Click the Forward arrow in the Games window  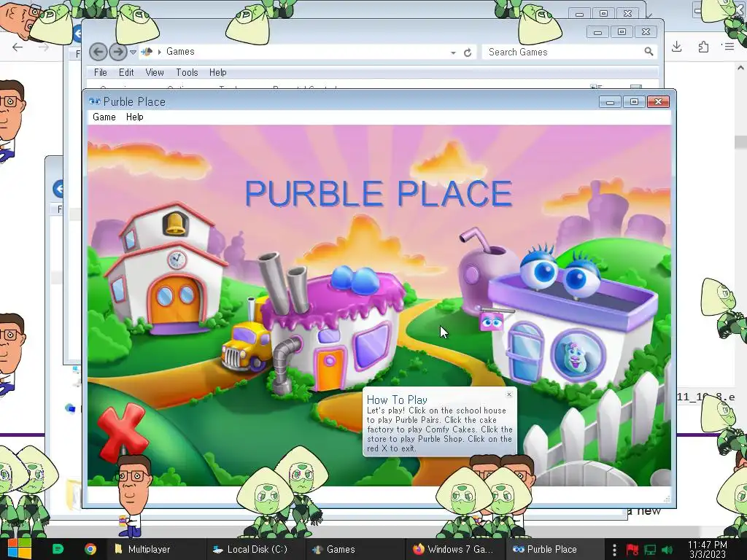pyautogui.click(x=117, y=52)
